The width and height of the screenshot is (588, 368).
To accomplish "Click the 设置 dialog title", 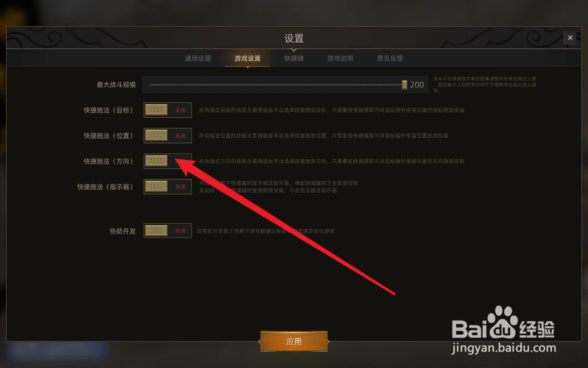I will (294, 38).
